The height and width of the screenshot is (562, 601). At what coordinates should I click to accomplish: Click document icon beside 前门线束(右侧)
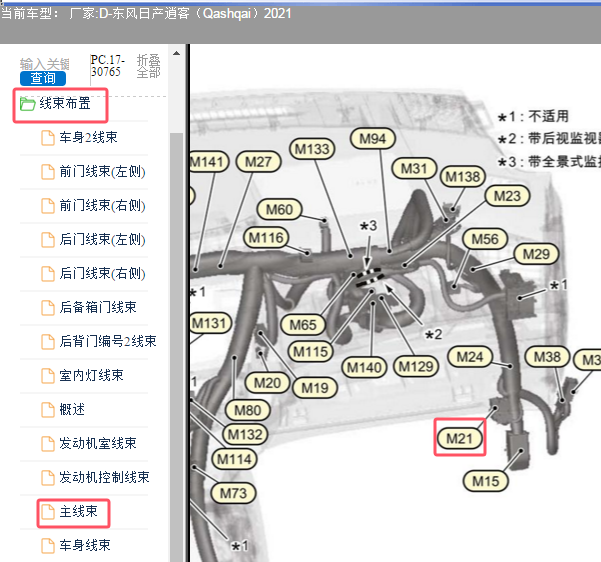48,206
